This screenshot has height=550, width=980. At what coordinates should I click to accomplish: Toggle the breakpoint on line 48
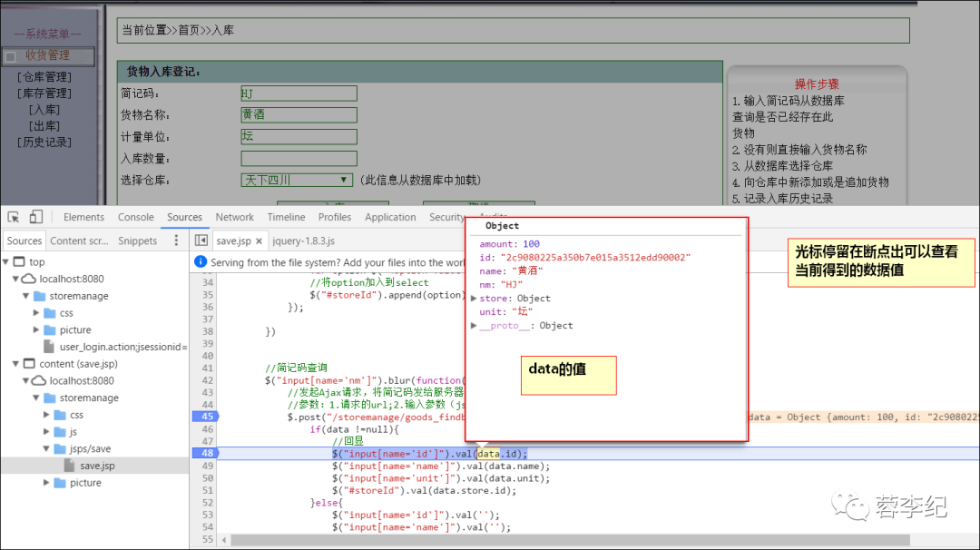(x=207, y=452)
